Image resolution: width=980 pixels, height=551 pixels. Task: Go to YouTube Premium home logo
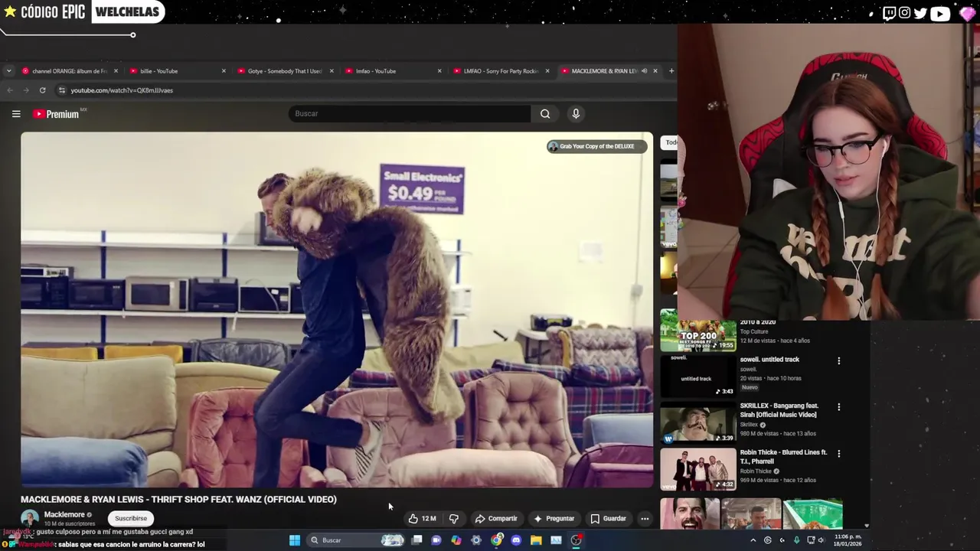56,114
